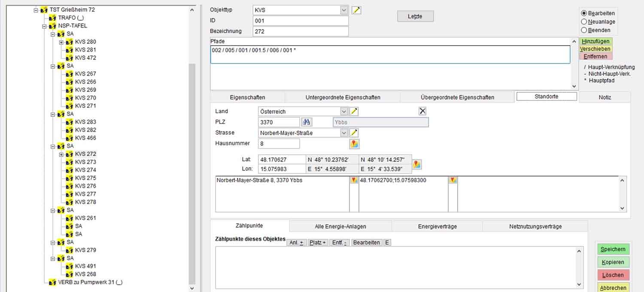Expand the KVS 272 tree node
This screenshot has height=292, width=644.
pos(61,154)
